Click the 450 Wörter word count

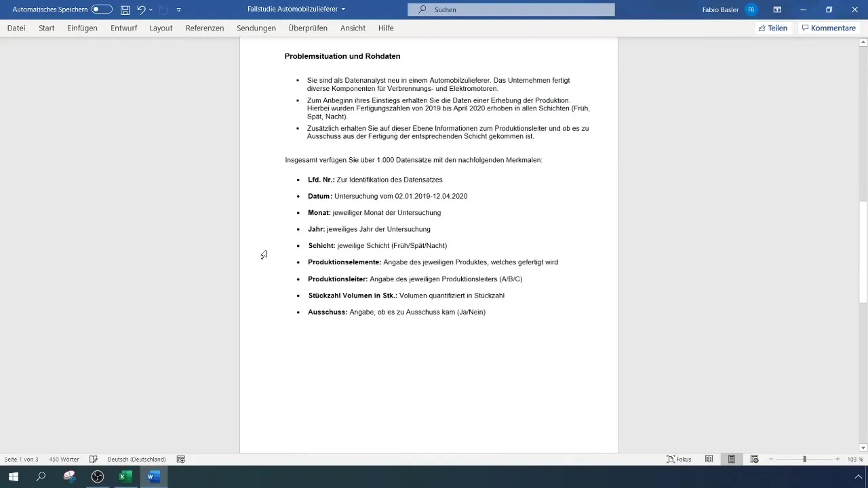coord(64,459)
